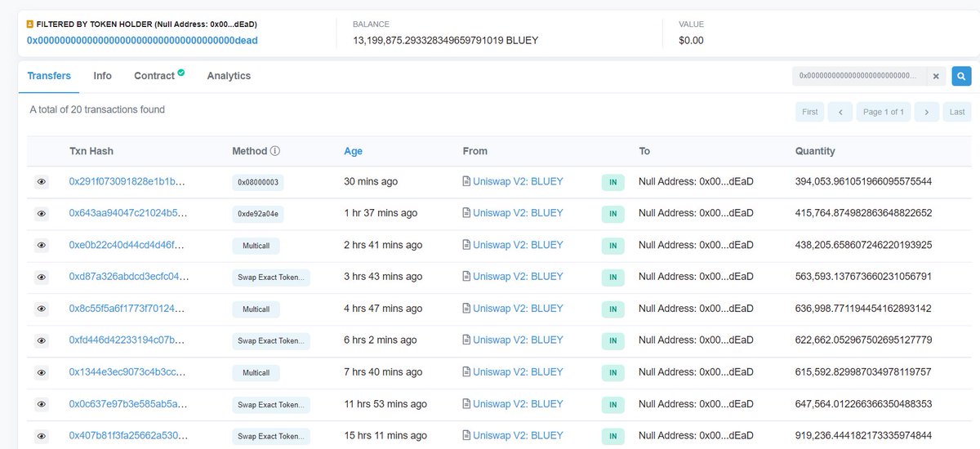Click the 0x08000003 method badge
Image resolution: width=980 pixels, height=449 pixels.
258,182
